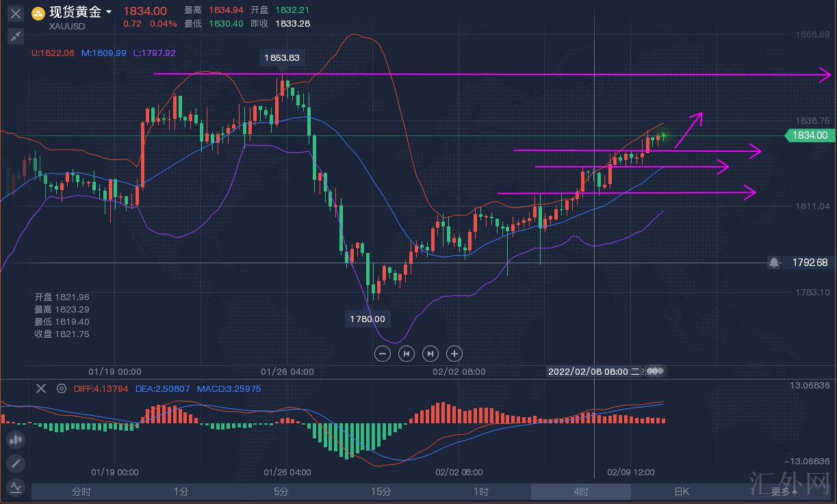This screenshot has height=504, width=837.
Task: Select the pencil drawing tool
Action: [x=16, y=464]
